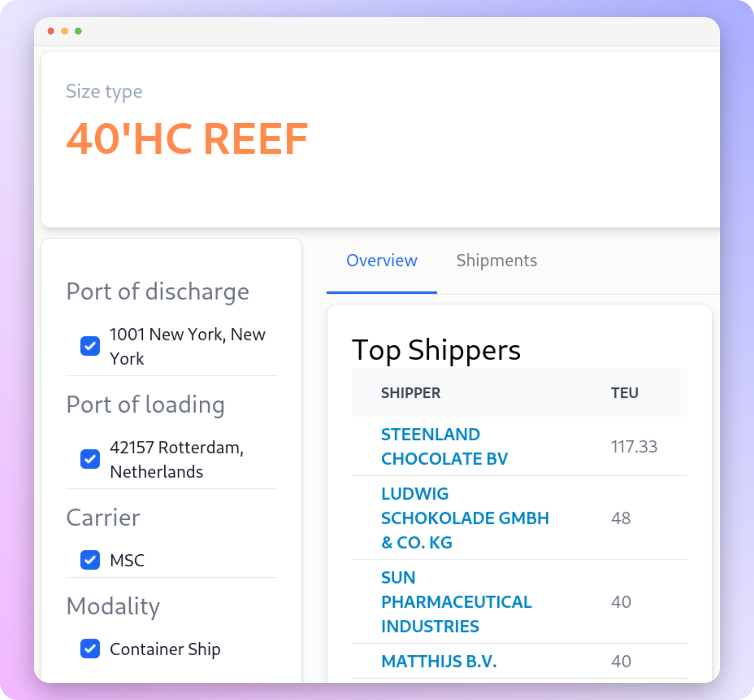Click the Port of loading heading
This screenshot has height=700, width=754.
146,405
